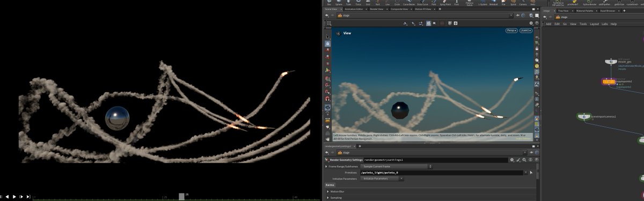Image resolution: width=644 pixels, height=201 pixels.
Task: Toggle the lock icon in the viewport right toolbar
Action: pyautogui.click(x=537, y=48)
